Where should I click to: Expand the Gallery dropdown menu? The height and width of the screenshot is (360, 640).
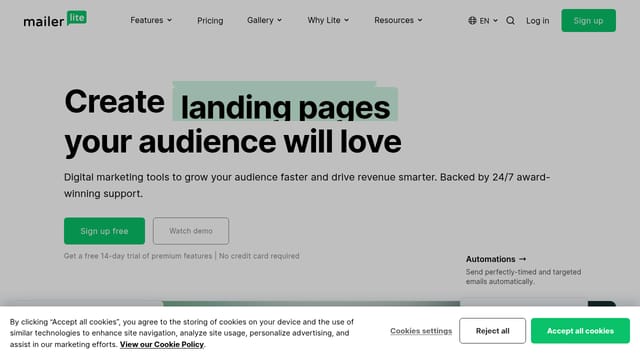click(264, 20)
